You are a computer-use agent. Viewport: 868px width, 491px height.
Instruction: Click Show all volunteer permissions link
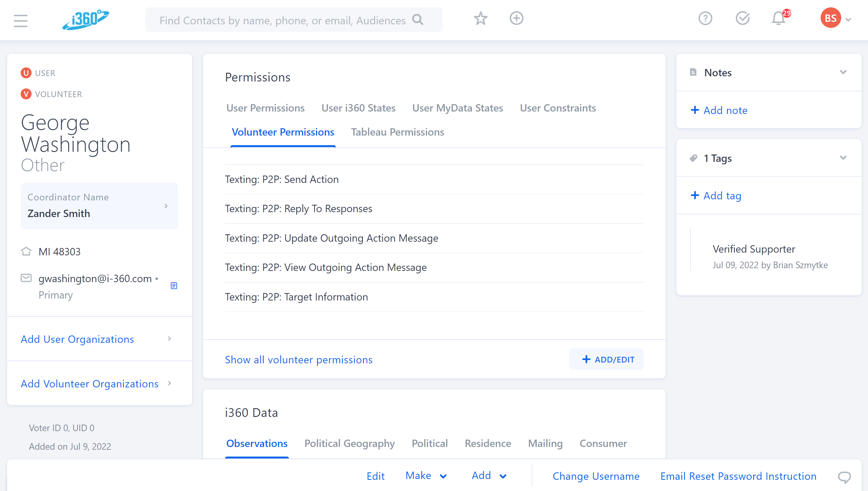(298, 360)
